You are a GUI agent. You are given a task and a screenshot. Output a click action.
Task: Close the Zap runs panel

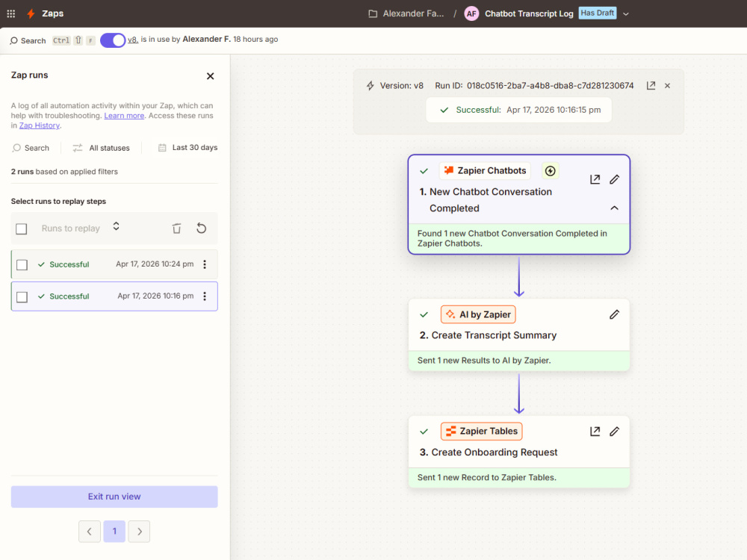210,75
